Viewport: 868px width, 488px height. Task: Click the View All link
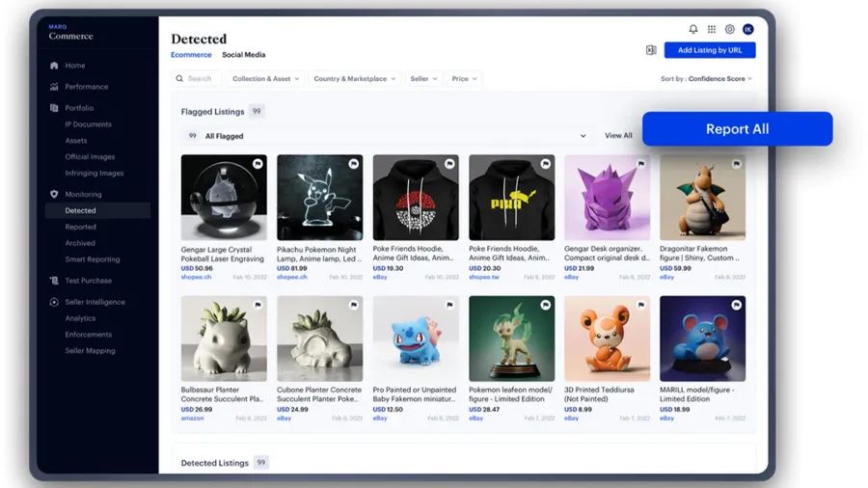pyautogui.click(x=618, y=136)
